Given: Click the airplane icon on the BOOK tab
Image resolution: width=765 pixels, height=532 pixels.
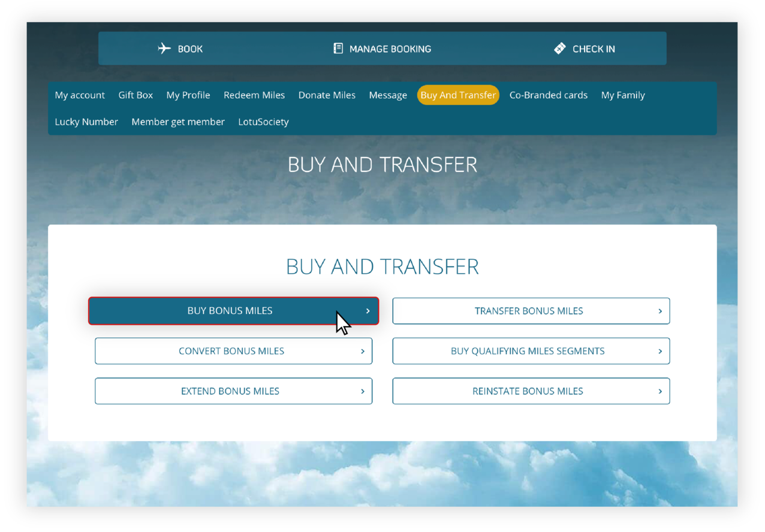Looking at the screenshot, I should click(x=164, y=49).
